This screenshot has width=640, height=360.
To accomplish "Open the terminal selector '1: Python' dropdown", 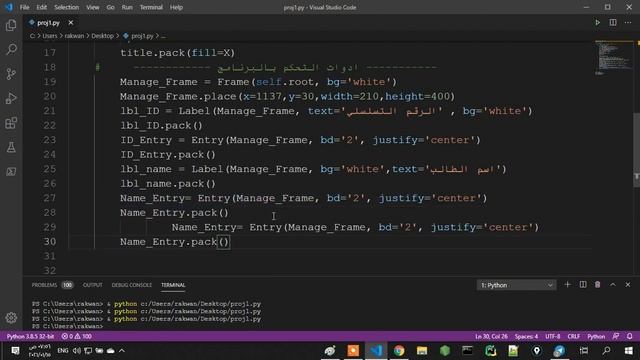I will pyautogui.click(x=516, y=285).
